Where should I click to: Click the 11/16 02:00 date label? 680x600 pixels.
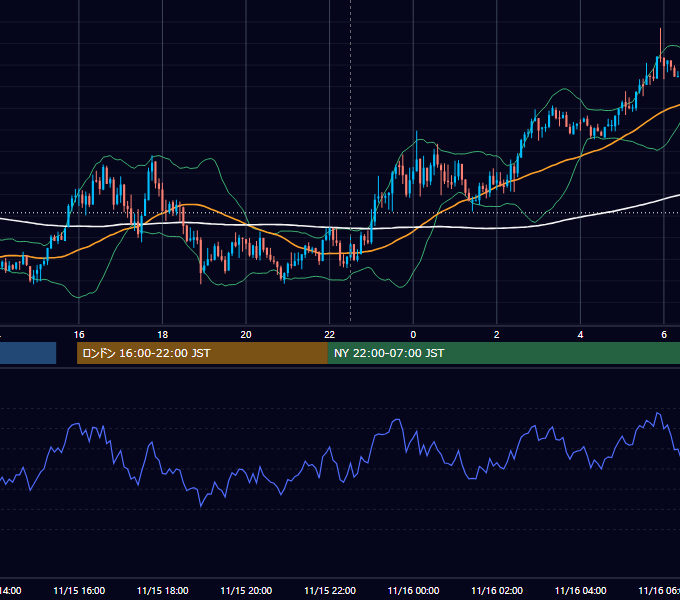(497, 590)
